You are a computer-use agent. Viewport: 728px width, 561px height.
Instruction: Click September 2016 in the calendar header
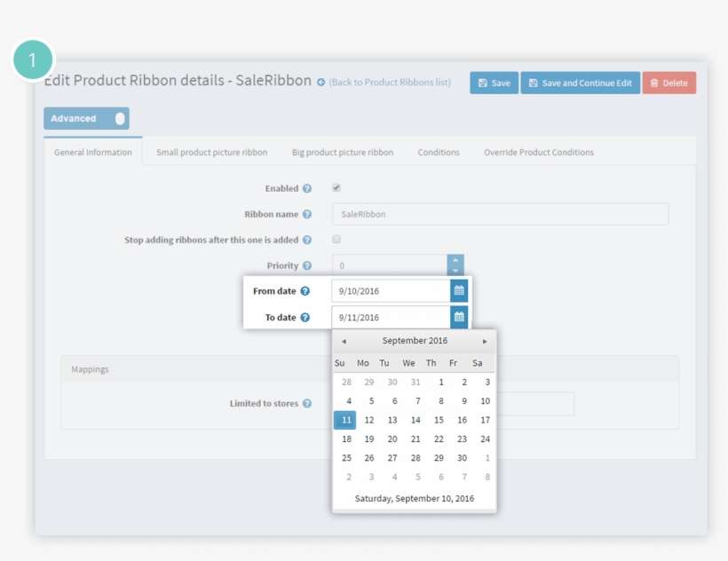click(x=414, y=340)
